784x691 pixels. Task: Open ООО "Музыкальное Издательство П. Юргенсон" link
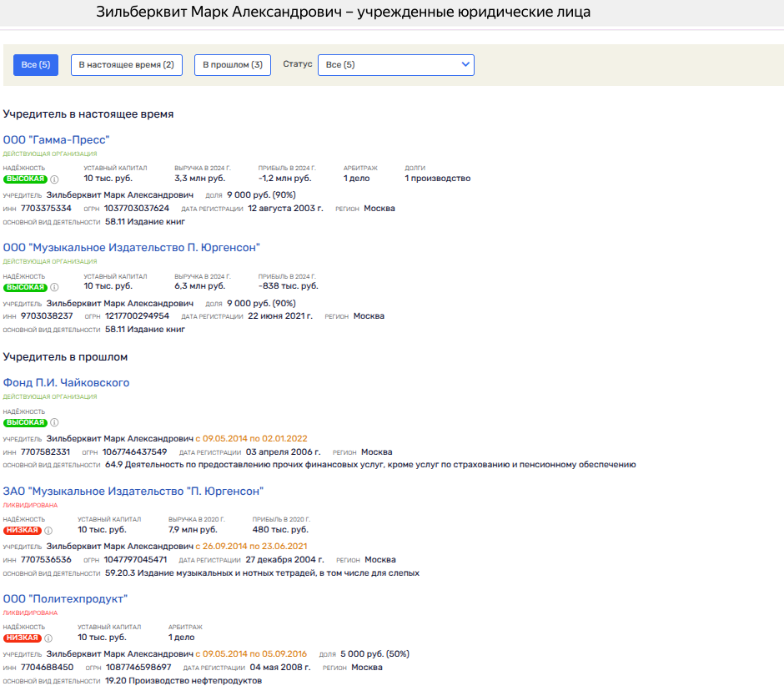[x=132, y=248]
